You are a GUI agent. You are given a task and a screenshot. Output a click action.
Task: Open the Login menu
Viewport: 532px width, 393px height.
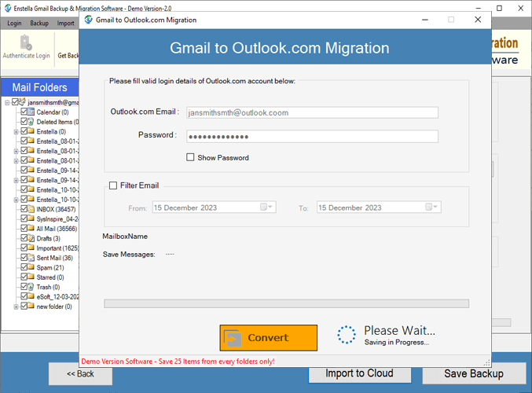(15, 24)
